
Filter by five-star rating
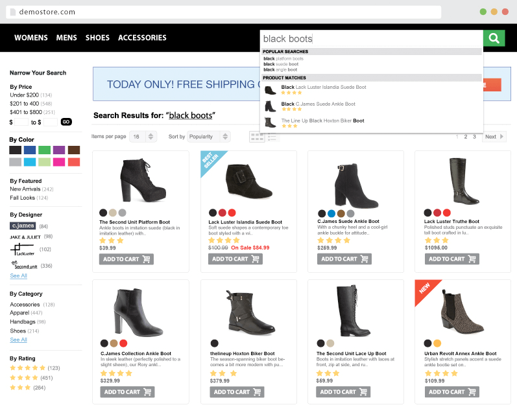[x=23, y=367]
